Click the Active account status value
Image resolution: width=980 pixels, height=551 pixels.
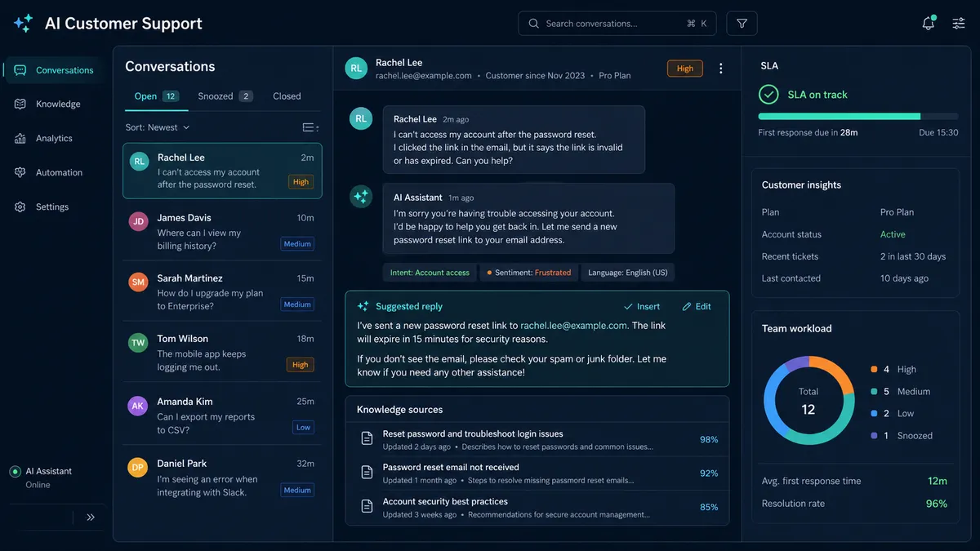click(893, 234)
